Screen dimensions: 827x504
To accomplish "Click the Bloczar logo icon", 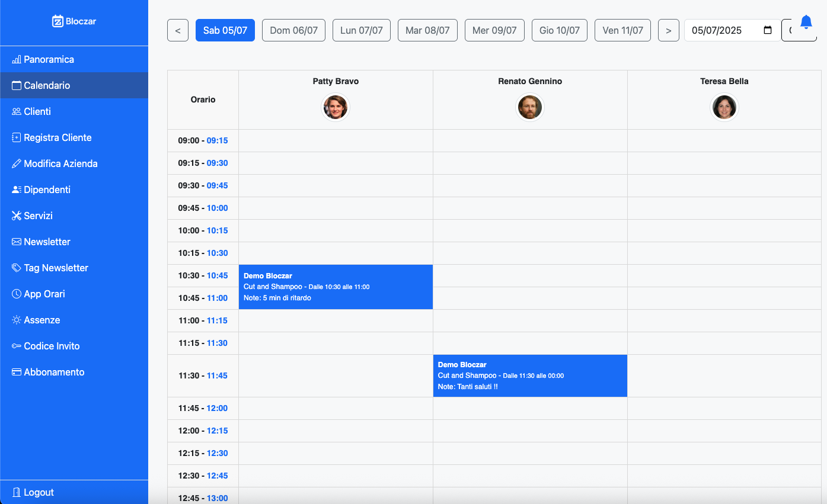I will point(58,21).
